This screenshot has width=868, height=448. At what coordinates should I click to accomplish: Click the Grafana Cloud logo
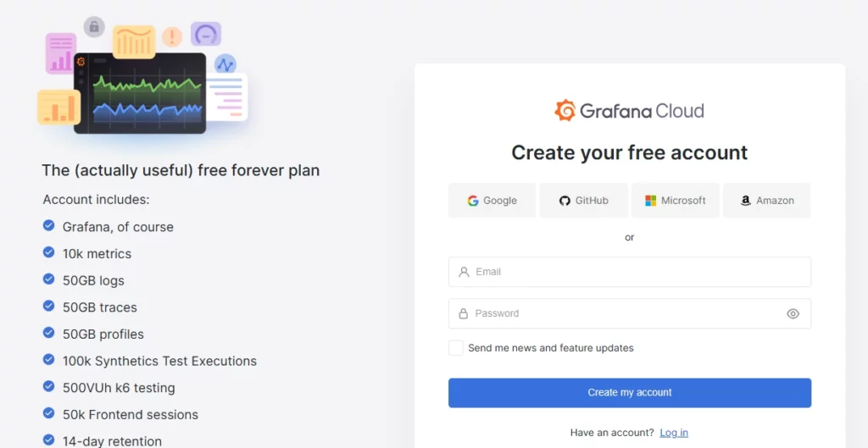[630, 111]
